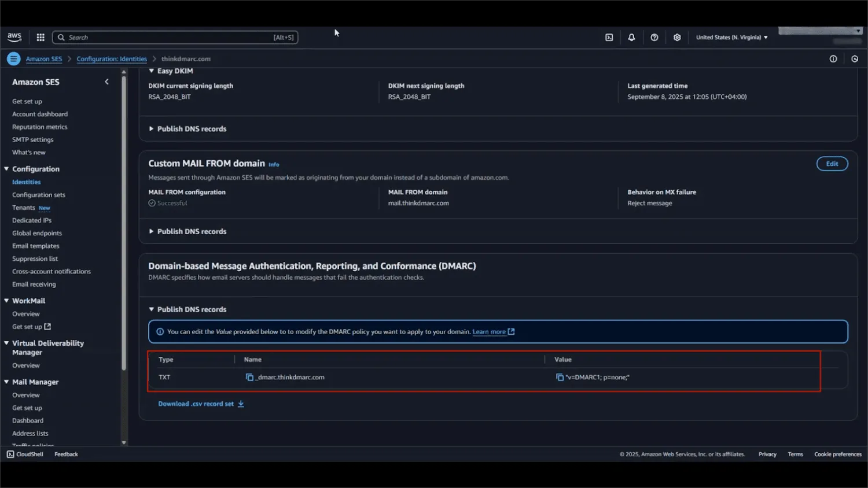Open the Privacy link in footer
The width and height of the screenshot is (868, 488).
click(x=767, y=454)
